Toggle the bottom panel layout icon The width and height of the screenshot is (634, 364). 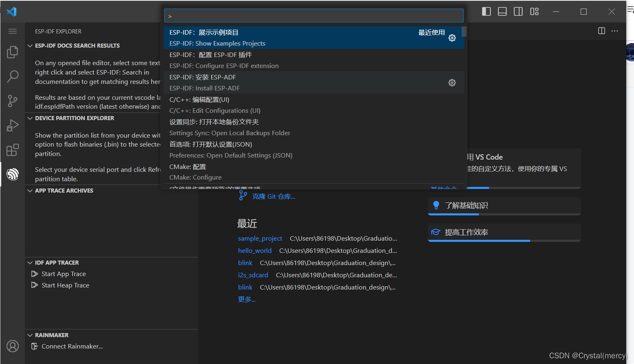coord(502,11)
